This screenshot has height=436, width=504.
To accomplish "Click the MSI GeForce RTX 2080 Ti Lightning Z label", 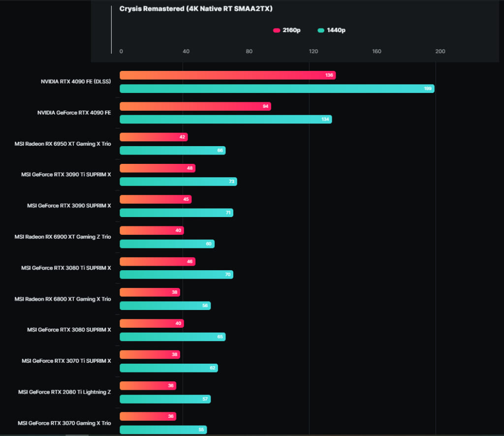I will point(64,392).
